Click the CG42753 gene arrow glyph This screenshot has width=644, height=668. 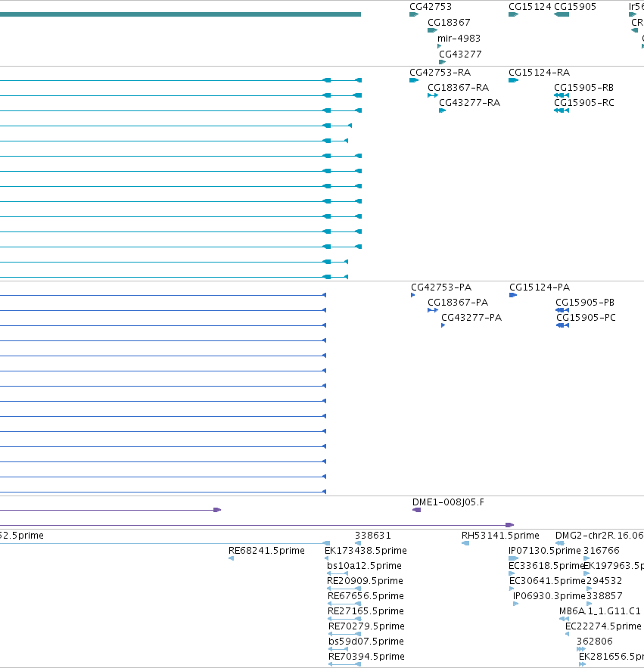tap(414, 14)
